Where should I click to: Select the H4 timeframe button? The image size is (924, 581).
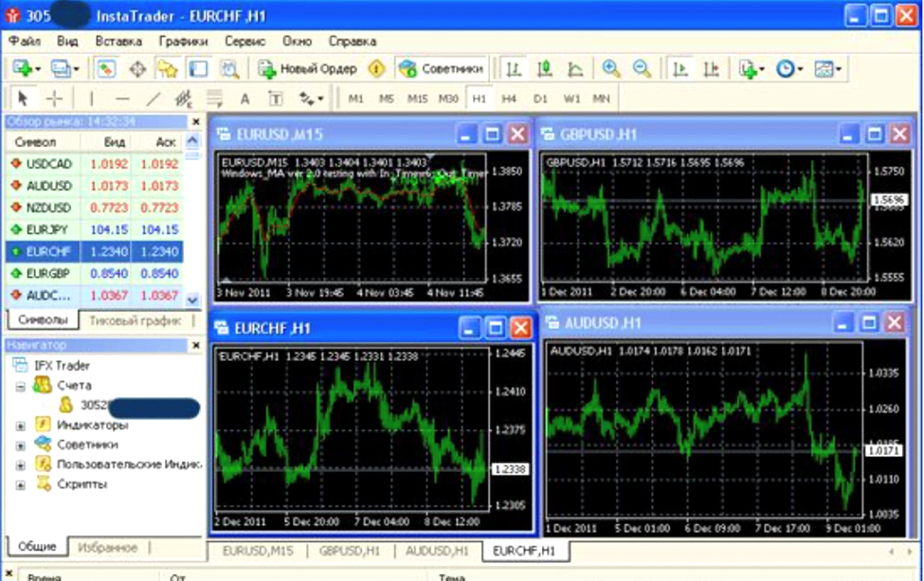(x=509, y=99)
